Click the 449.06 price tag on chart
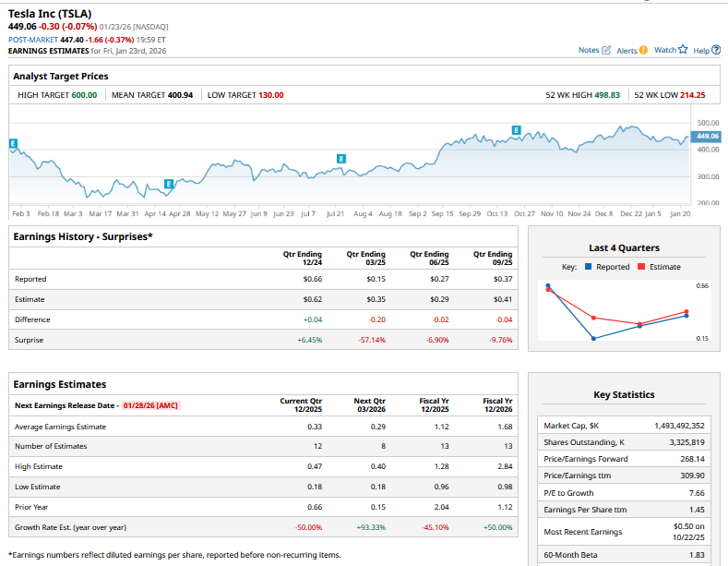Screen dimensions: 728x566 (706, 137)
